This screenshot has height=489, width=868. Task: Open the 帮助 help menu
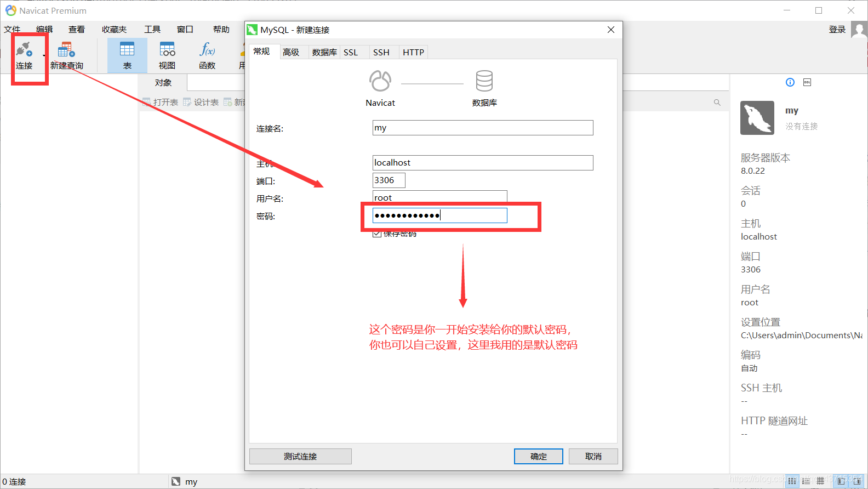coord(221,30)
